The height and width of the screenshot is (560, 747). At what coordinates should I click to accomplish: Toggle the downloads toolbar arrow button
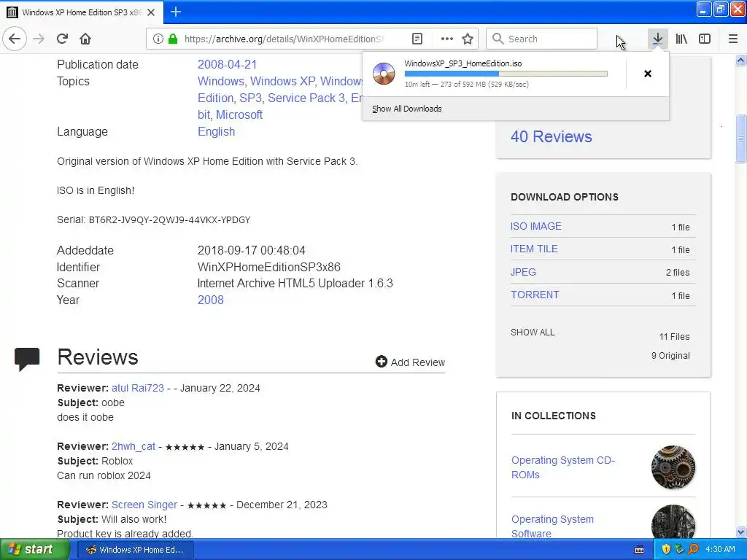tap(657, 39)
